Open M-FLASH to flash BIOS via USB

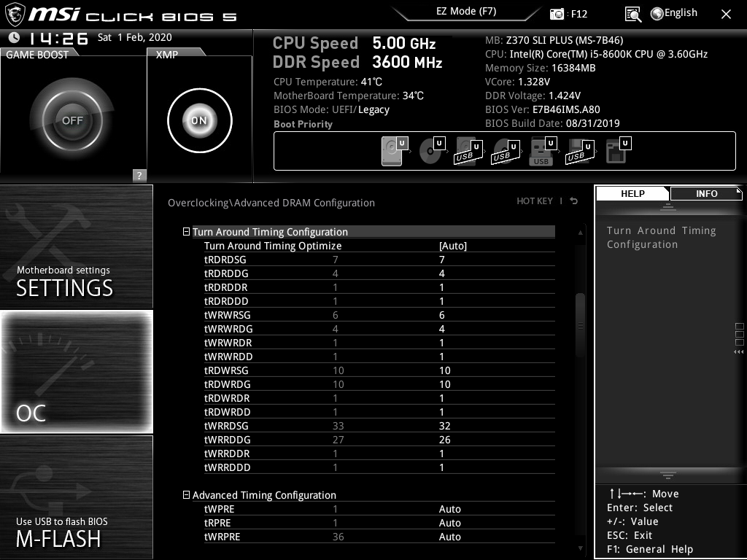tap(76, 497)
